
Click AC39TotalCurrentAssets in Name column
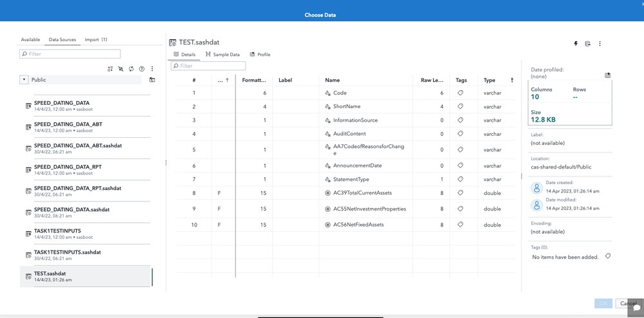363,193
